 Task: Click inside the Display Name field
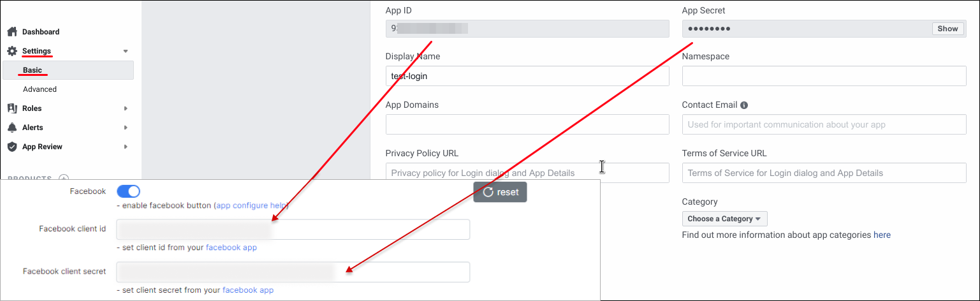(x=527, y=76)
